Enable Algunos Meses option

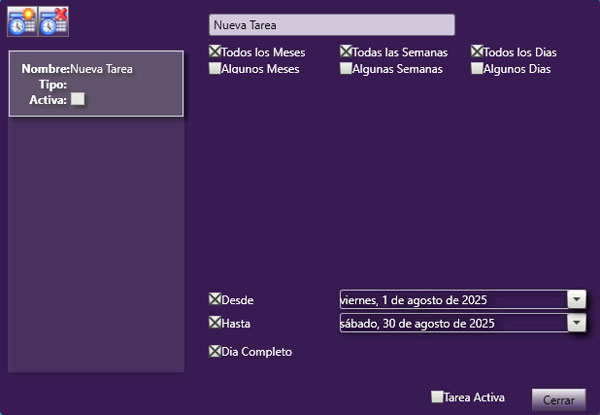coord(215,69)
